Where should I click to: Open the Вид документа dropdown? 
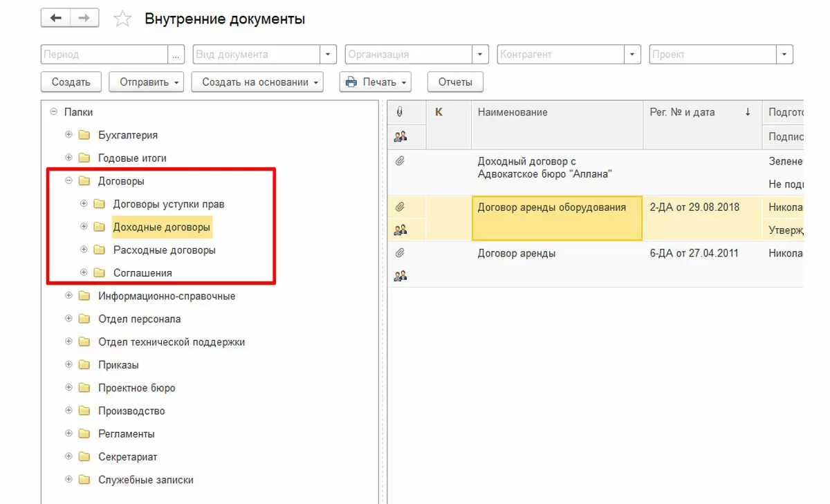[329, 55]
